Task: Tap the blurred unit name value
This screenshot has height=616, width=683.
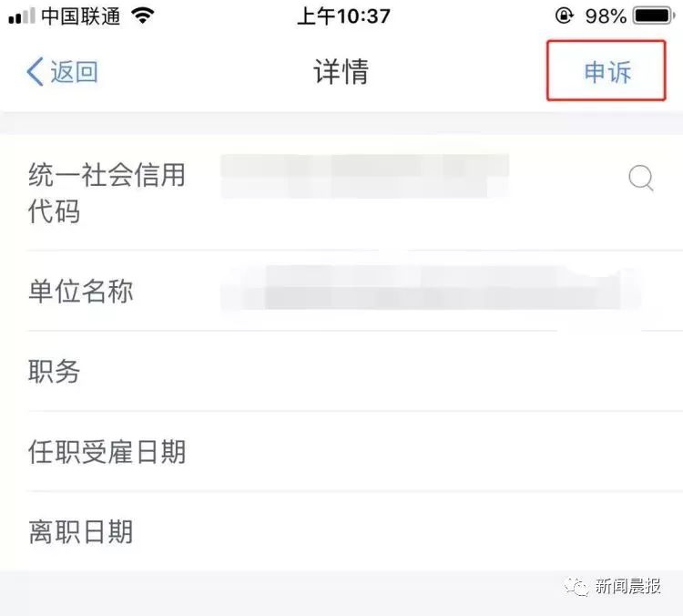Action: [x=431, y=288]
